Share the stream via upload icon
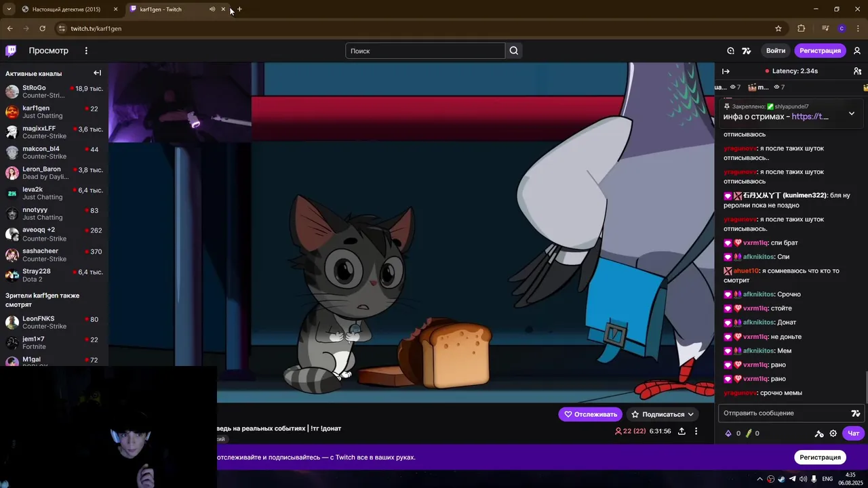This screenshot has height=488, width=868. click(682, 432)
